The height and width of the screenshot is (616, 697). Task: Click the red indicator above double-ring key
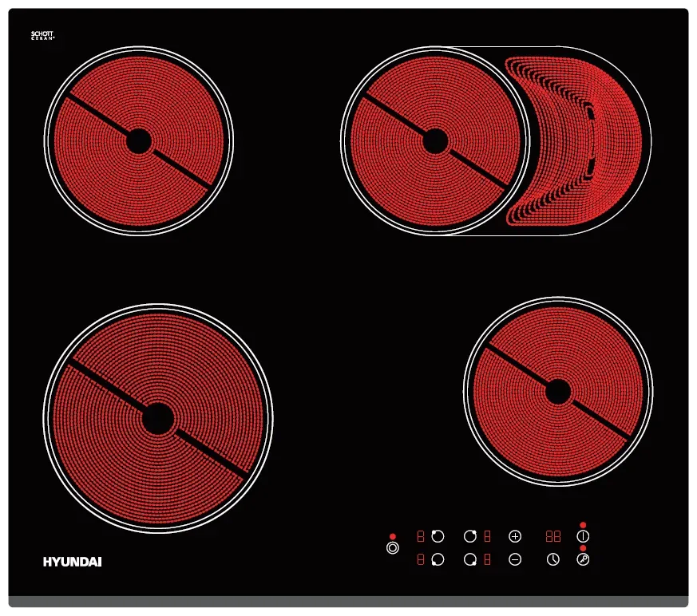pos(393,536)
